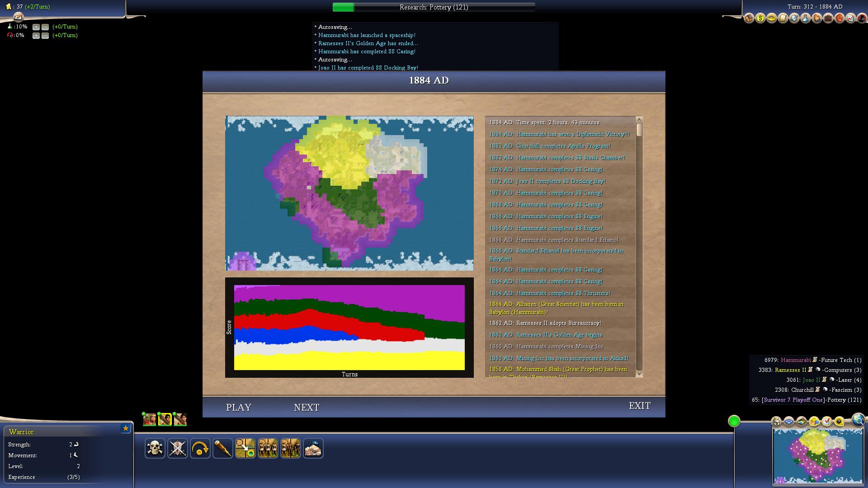
Task: Toggle unit icons helmet button on minimap
Action: pos(777,422)
